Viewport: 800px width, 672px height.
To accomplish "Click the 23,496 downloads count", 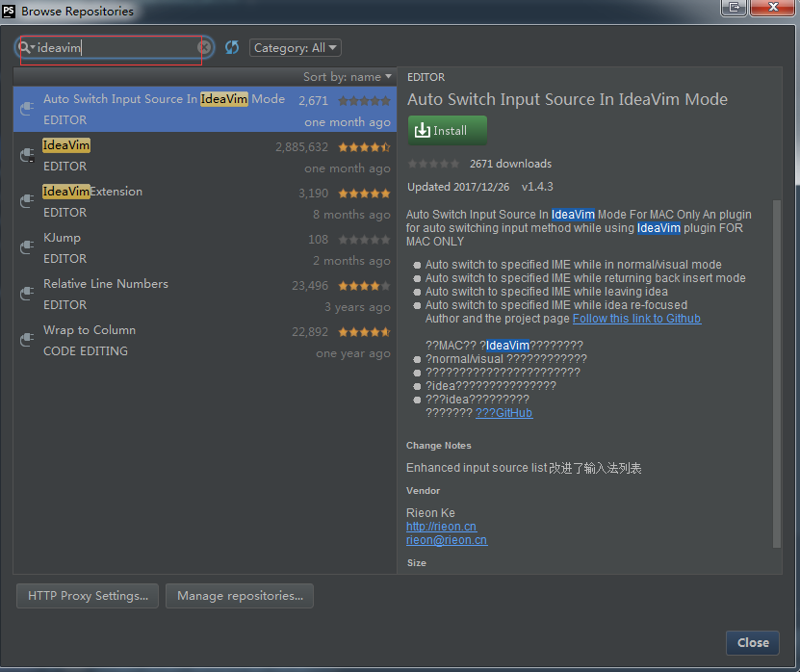I will point(310,286).
